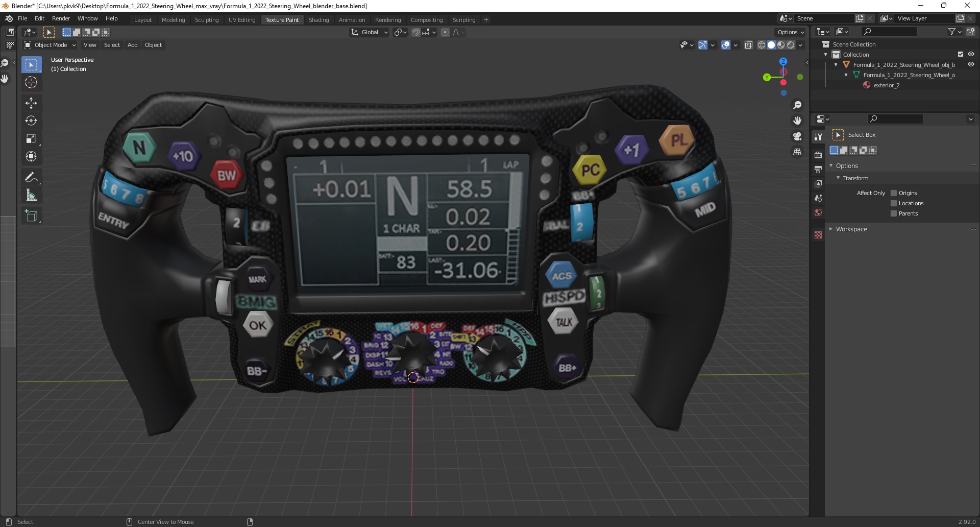Click the viewport zoom magnifier icon
This screenshot has height=527, width=980.
pyautogui.click(x=797, y=105)
